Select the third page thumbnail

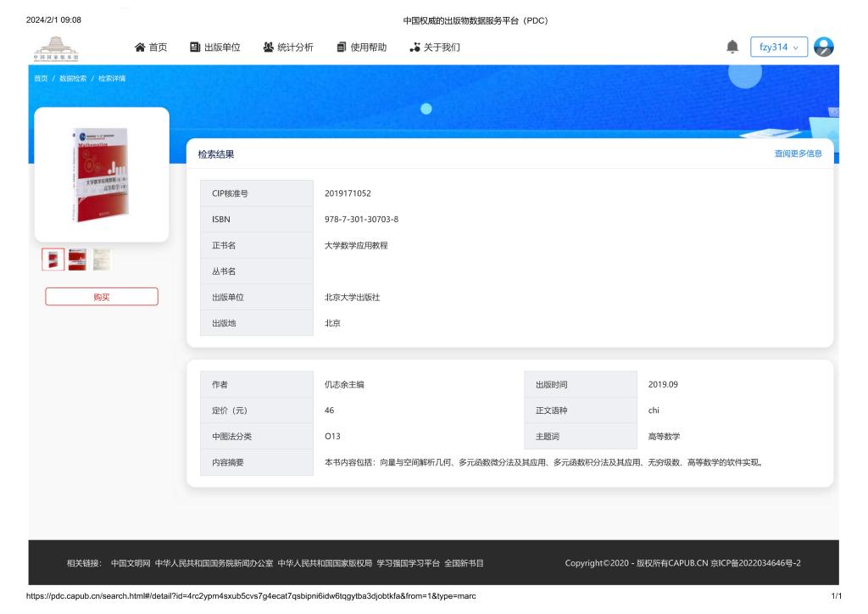click(102, 260)
